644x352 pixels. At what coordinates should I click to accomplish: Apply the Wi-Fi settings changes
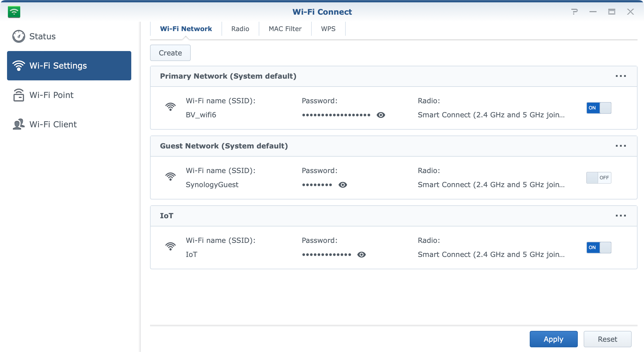click(x=553, y=339)
